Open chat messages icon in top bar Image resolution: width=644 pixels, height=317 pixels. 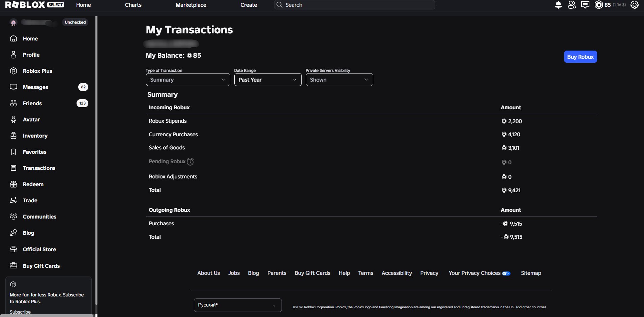click(585, 5)
